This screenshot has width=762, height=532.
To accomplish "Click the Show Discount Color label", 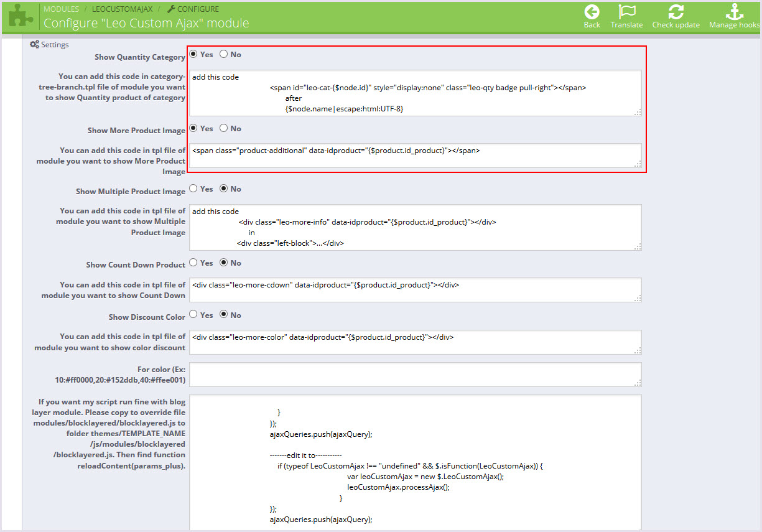I will click(147, 317).
